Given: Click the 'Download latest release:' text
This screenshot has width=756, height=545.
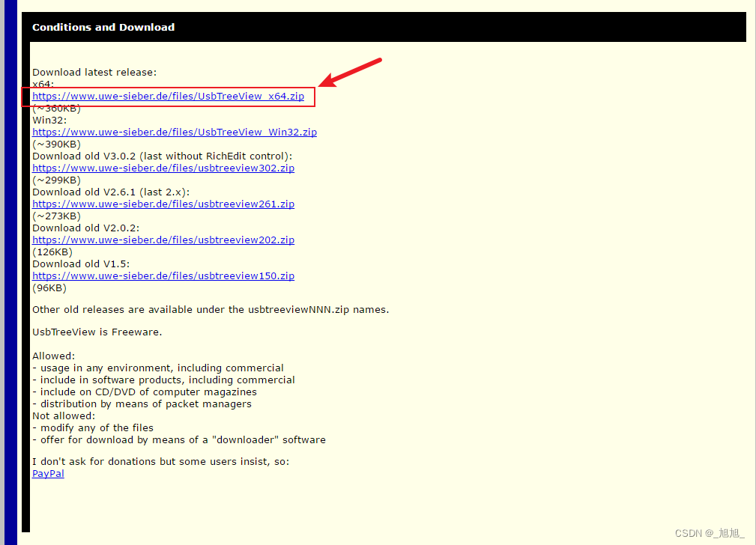Looking at the screenshot, I should 94,73.
